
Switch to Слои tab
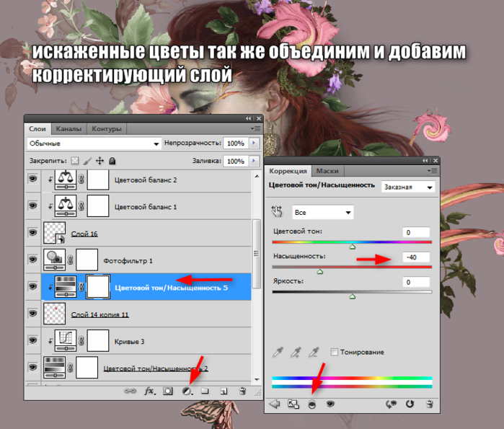pyautogui.click(x=37, y=129)
